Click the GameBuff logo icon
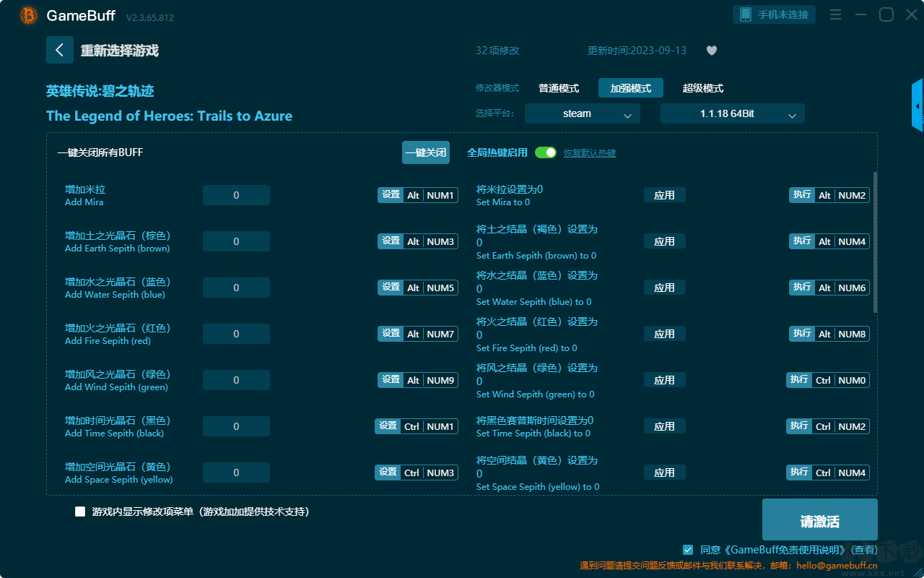 pos(29,15)
